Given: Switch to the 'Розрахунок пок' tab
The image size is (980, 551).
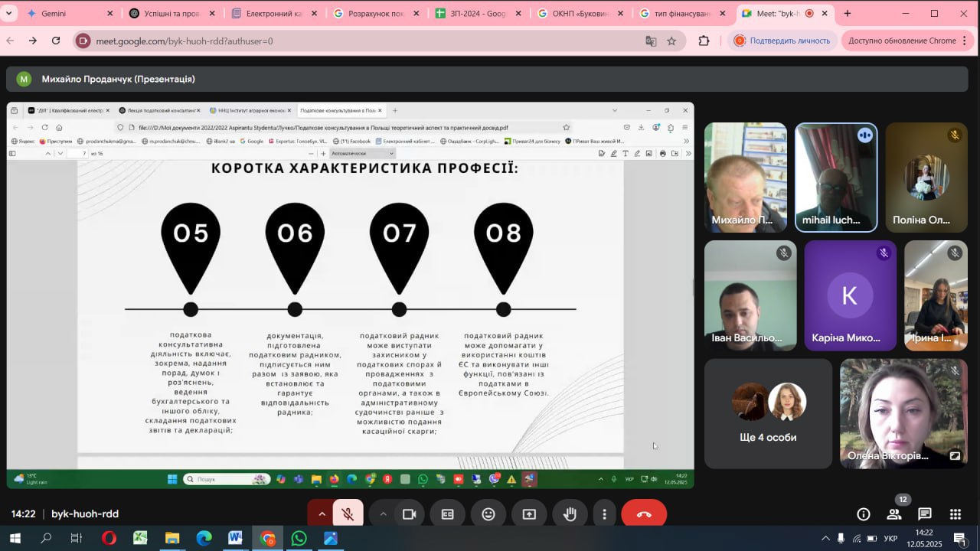Looking at the screenshot, I should [376, 13].
